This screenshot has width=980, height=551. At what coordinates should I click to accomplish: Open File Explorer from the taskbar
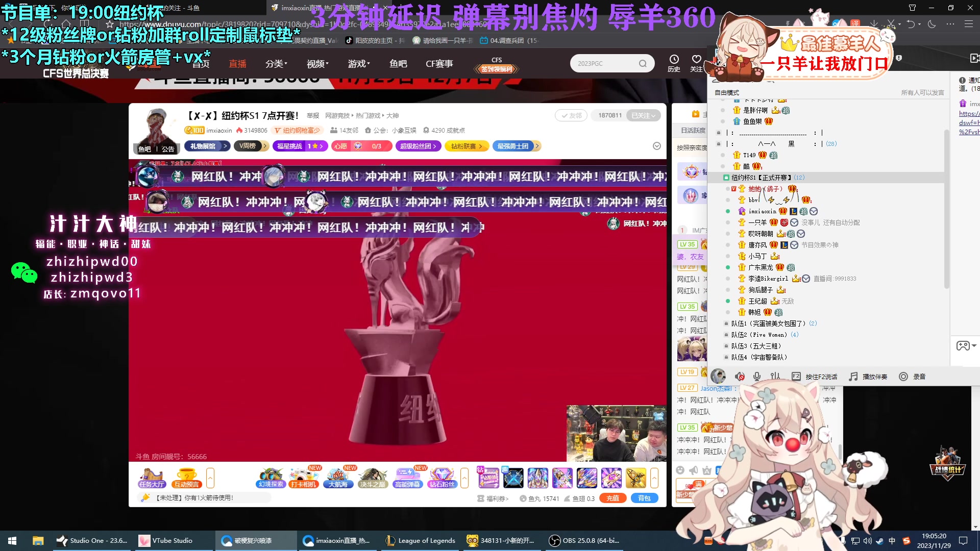38,541
